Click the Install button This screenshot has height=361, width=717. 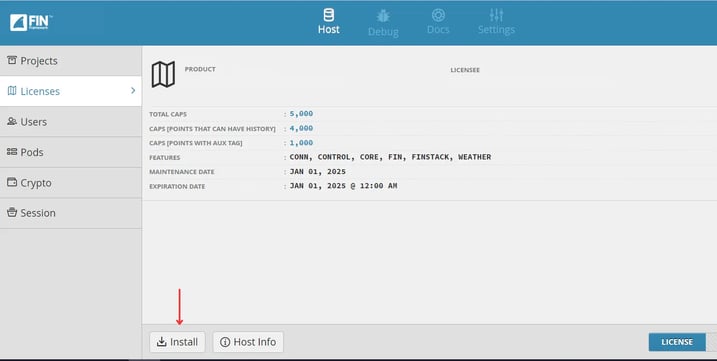point(177,342)
